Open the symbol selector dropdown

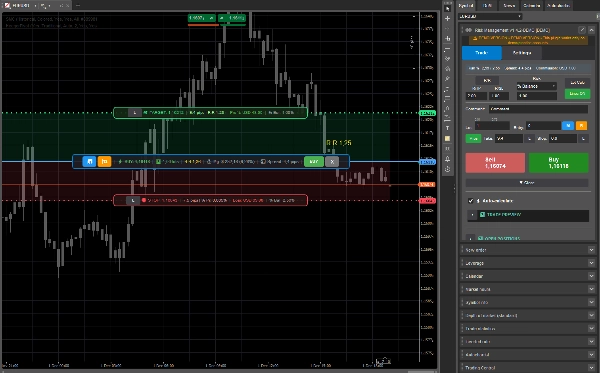(490, 16)
